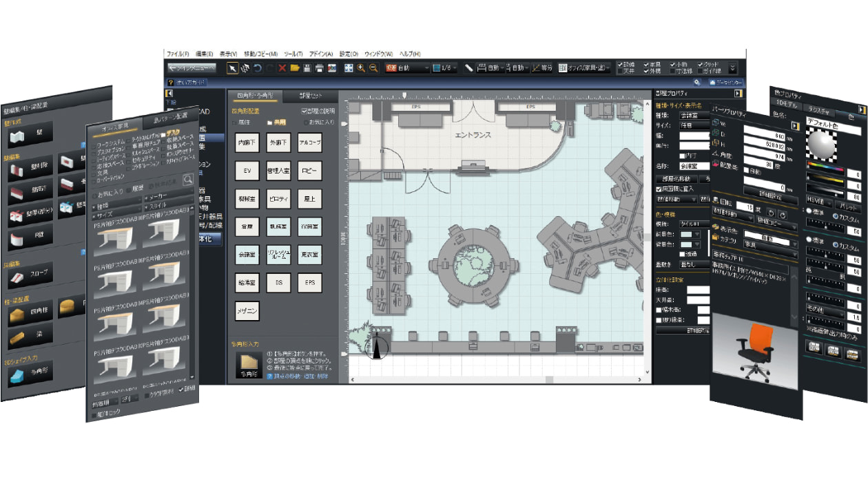Image resolution: width=868 pixels, height=488 pixels.
Task: Click the fit-to-screen view icon
Action: coord(349,68)
